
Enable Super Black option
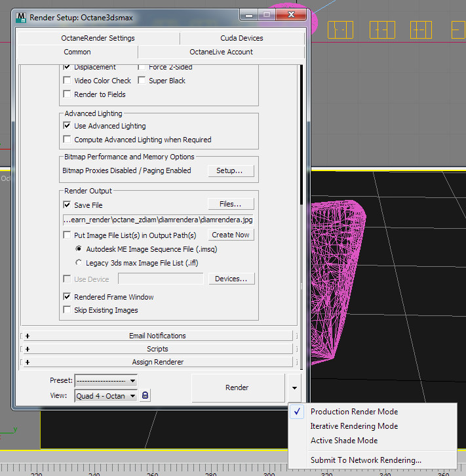(142, 80)
